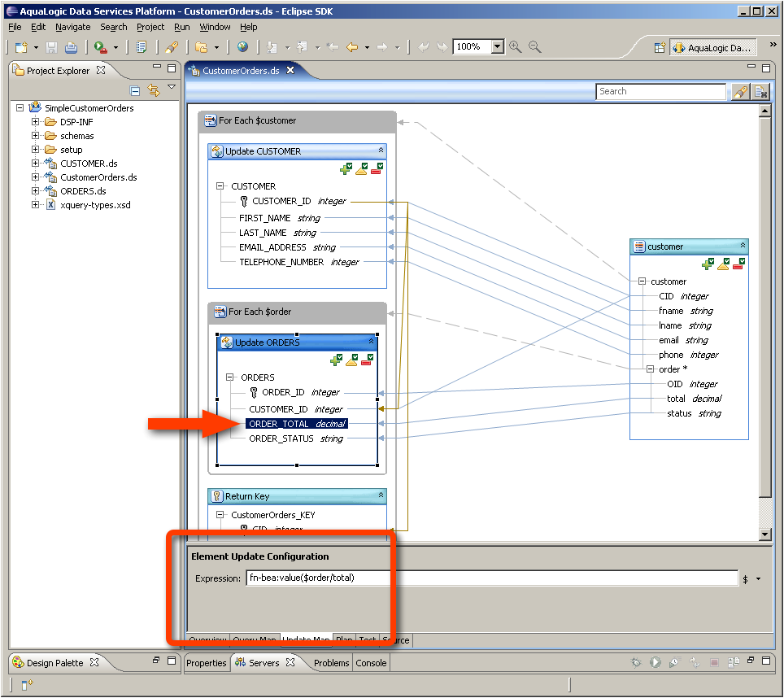Click the open folder icon in toolbar
This screenshot has height=698, width=784.
(202, 47)
